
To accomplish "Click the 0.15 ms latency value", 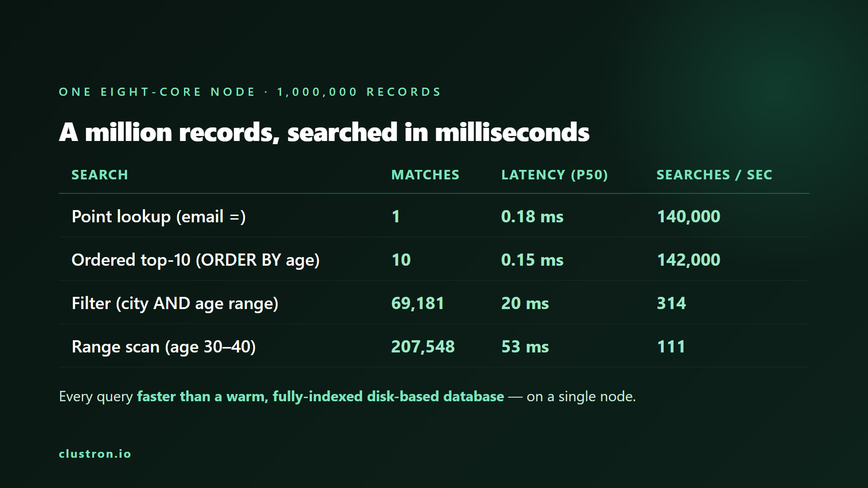I will [532, 260].
